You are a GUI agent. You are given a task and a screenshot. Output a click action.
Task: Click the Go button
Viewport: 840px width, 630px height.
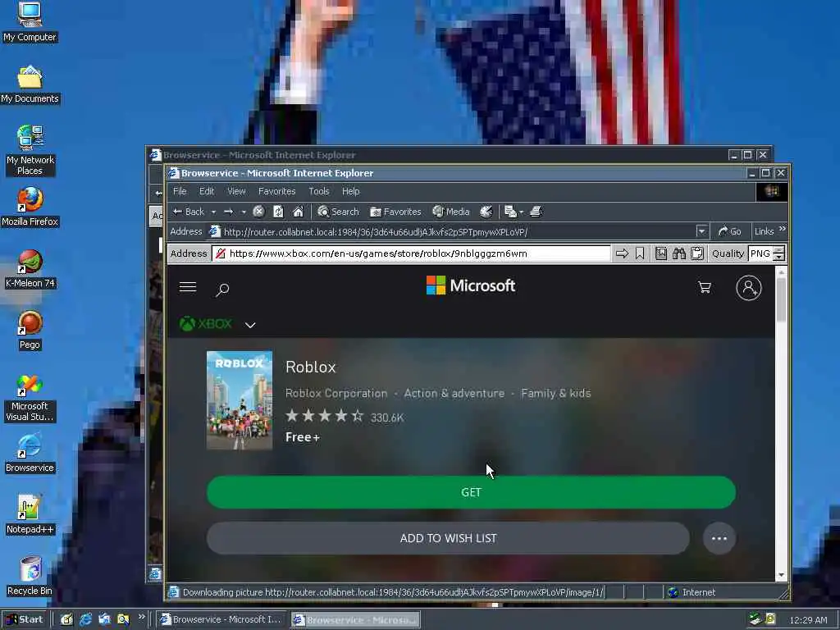pyautogui.click(x=729, y=231)
